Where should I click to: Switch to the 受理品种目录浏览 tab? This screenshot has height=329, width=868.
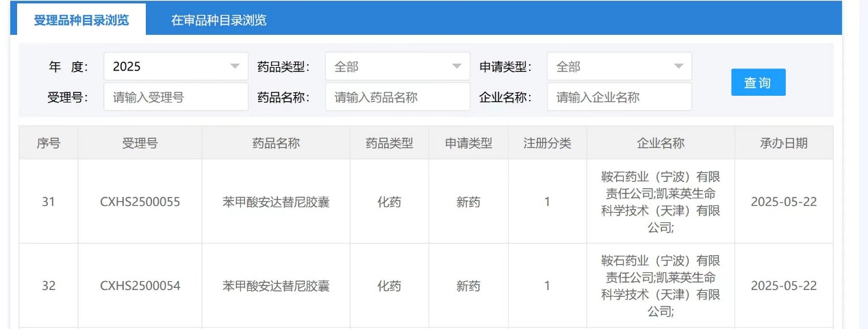point(81,20)
